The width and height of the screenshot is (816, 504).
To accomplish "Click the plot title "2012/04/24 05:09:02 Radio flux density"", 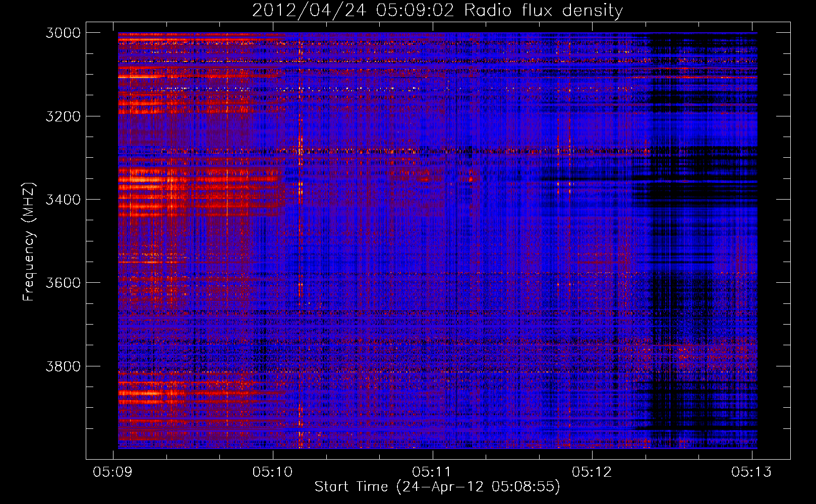I will click(437, 10).
